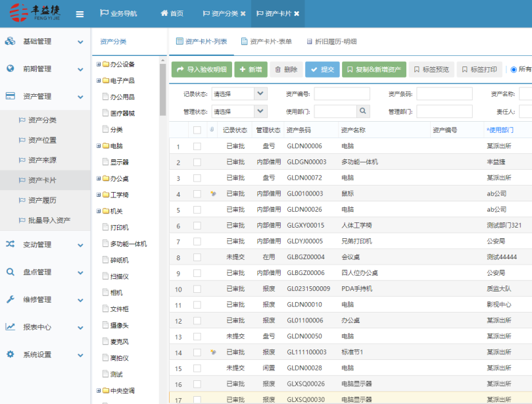Click the 资产管理 card icon
The width and height of the screenshot is (532, 404).
click(x=10, y=96)
